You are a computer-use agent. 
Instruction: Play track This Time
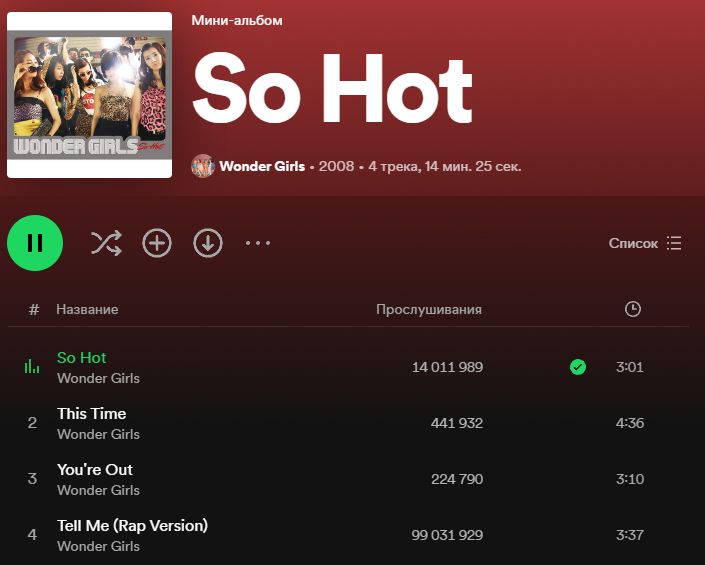91,414
